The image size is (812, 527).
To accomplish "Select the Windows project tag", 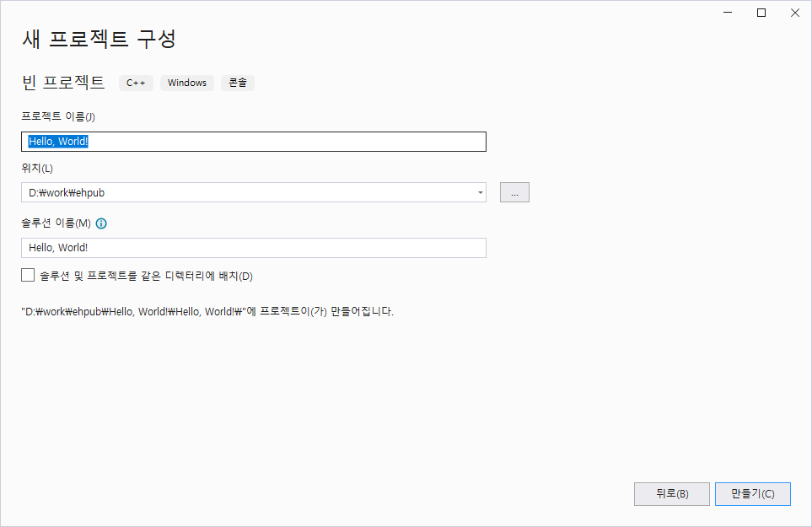I will (186, 83).
